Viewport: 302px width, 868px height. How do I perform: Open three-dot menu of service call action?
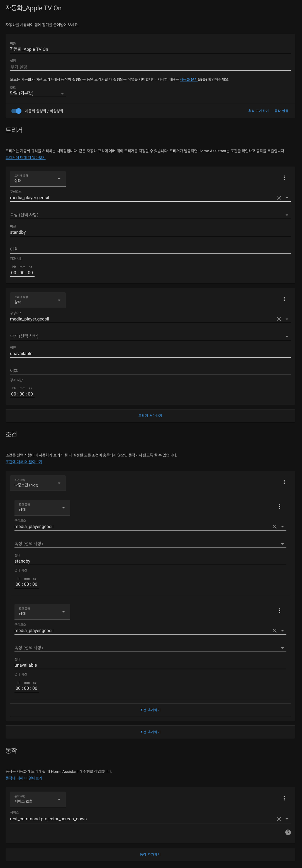tap(284, 798)
